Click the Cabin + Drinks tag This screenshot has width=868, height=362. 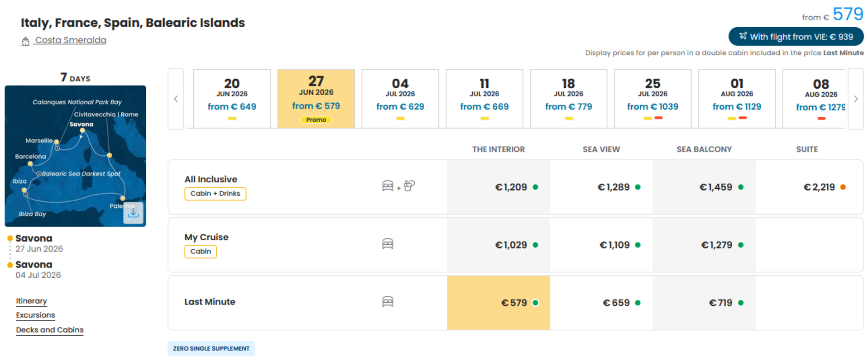215,194
